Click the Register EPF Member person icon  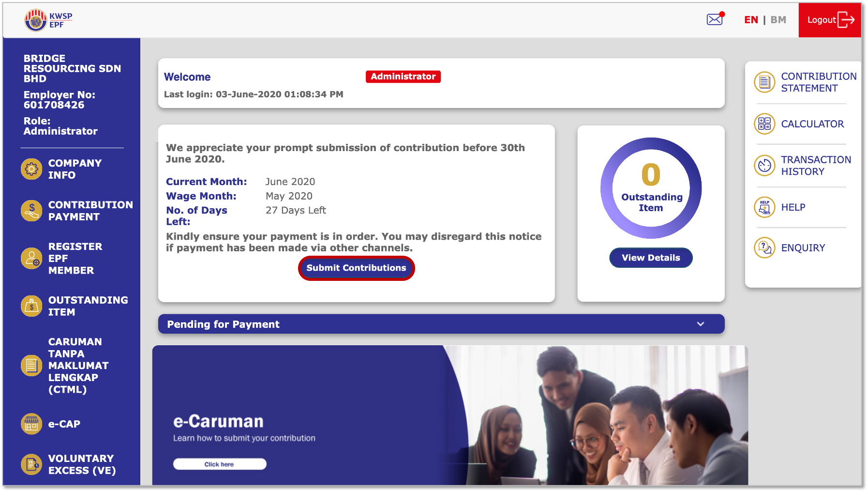(x=31, y=258)
